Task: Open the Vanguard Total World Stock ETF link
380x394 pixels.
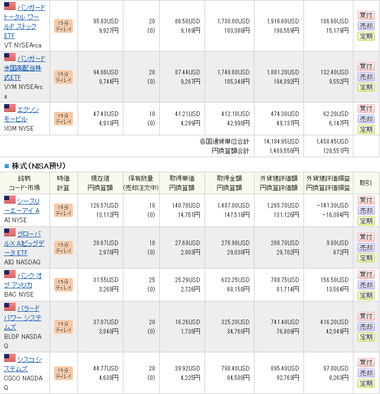Action: click(x=24, y=21)
